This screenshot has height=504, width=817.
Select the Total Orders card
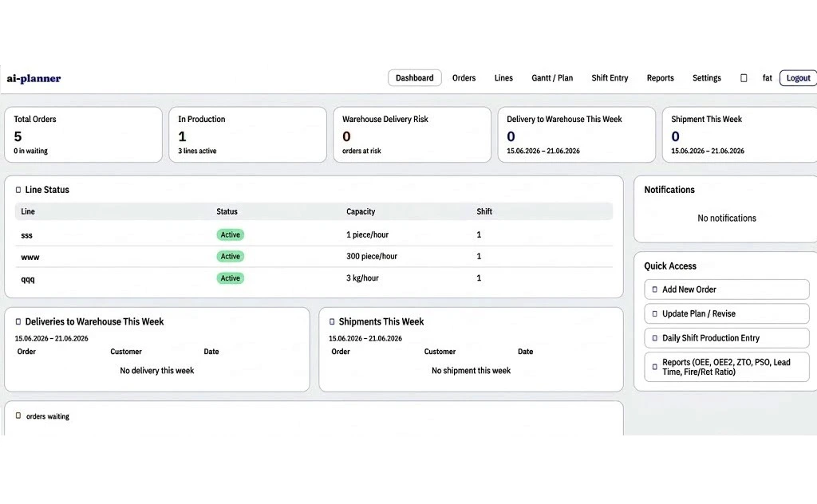coord(83,134)
